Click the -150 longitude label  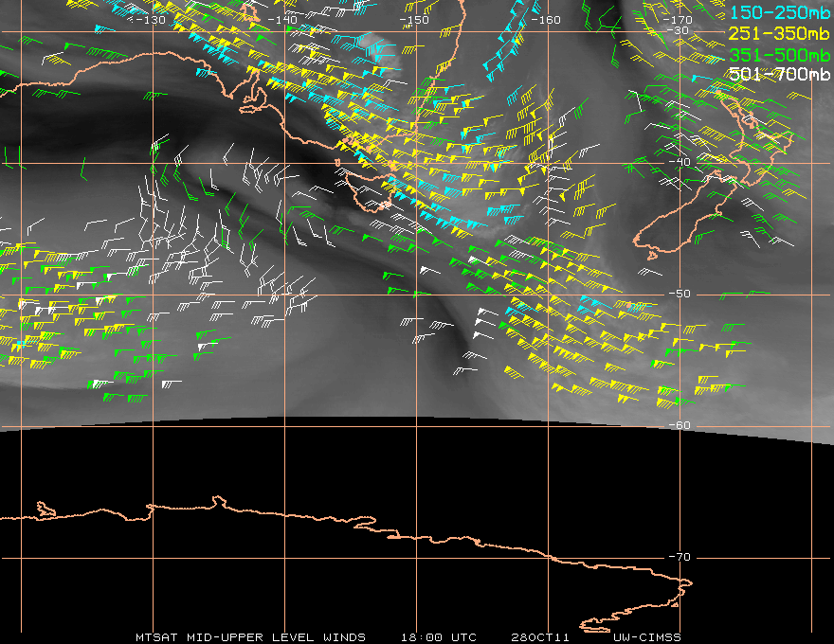tap(414, 20)
